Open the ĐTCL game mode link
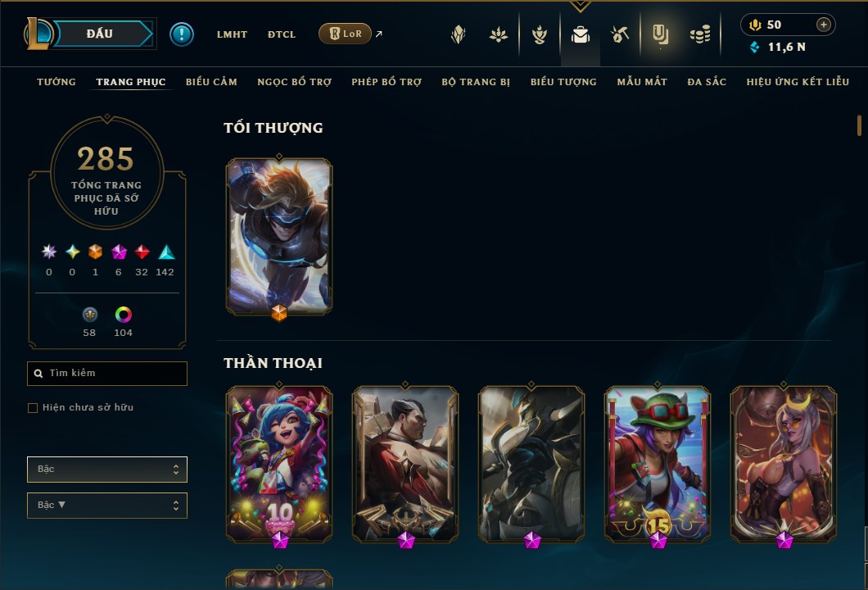The width and height of the screenshot is (868, 590). 282,34
